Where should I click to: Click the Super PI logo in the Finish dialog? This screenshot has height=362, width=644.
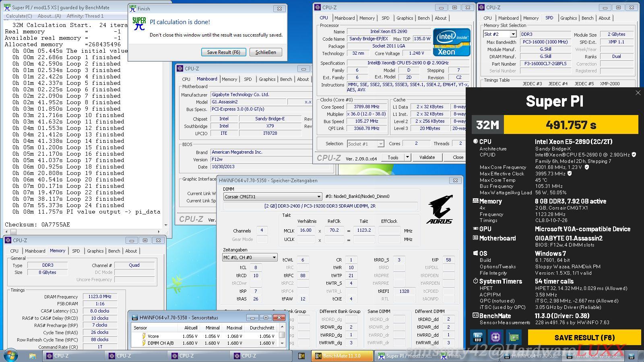click(x=139, y=24)
